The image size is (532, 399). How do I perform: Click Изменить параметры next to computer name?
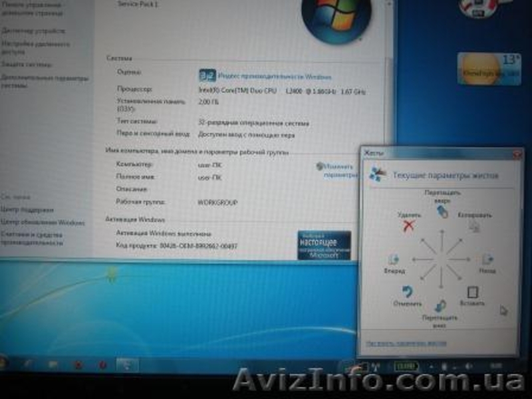click(335, 172)
